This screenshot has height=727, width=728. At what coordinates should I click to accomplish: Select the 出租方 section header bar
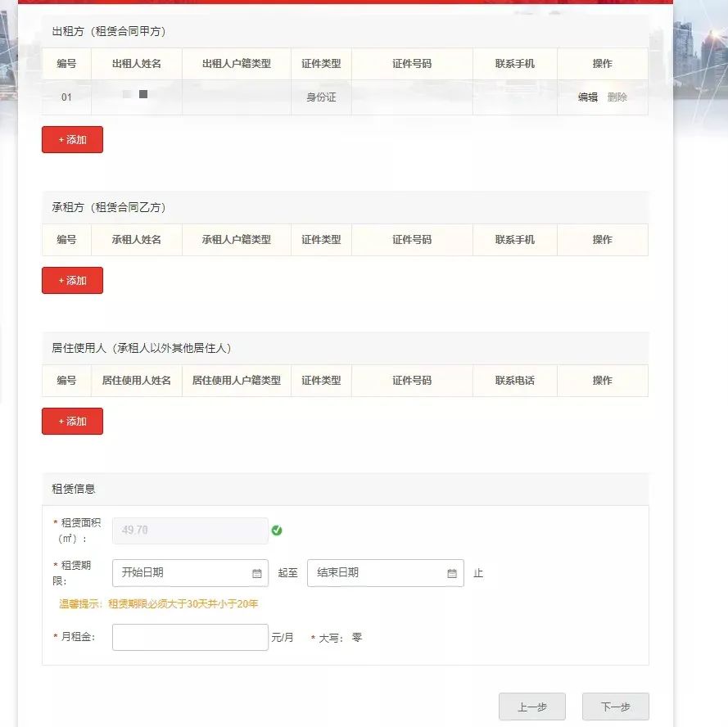click(x=344, y=30)
